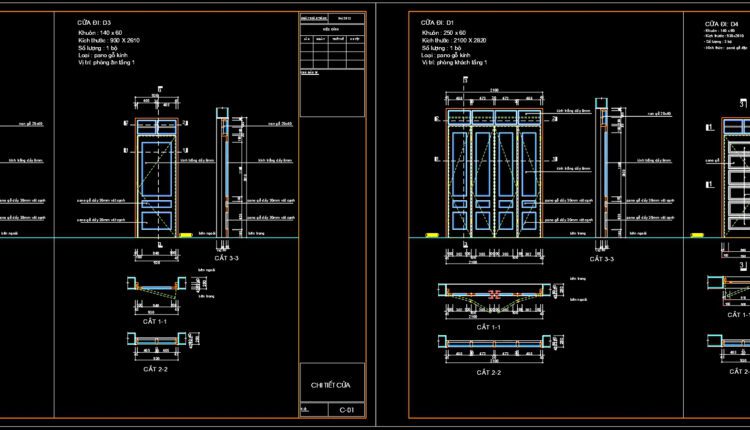
Task: Select the 'CỬA ĐI: D4' title text
Action: pos(722,23)
